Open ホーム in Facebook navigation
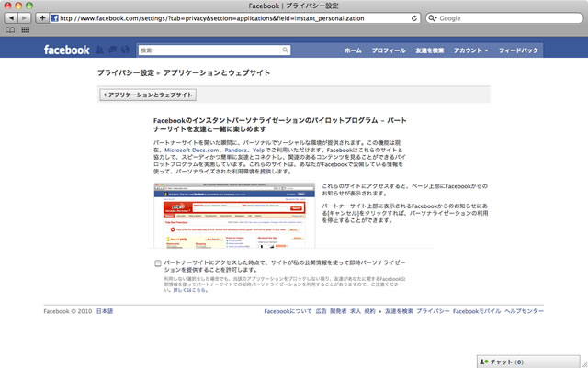 point(353,50)
